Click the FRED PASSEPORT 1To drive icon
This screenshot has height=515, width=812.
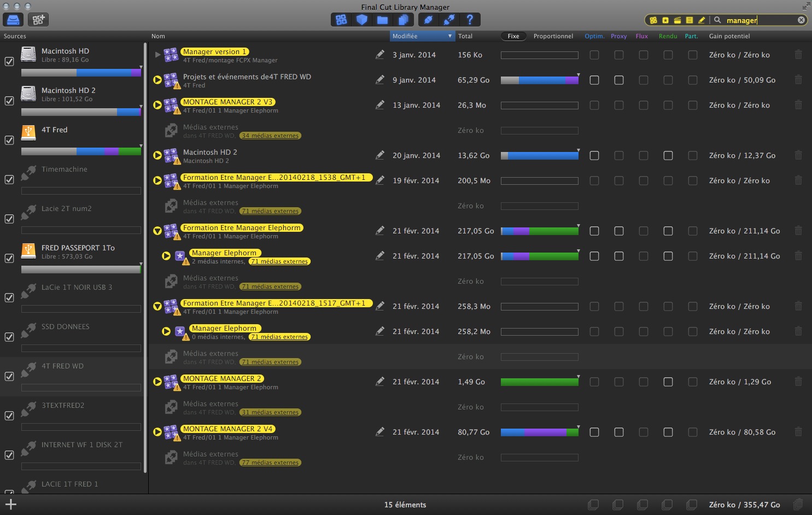tap(28, 251)
